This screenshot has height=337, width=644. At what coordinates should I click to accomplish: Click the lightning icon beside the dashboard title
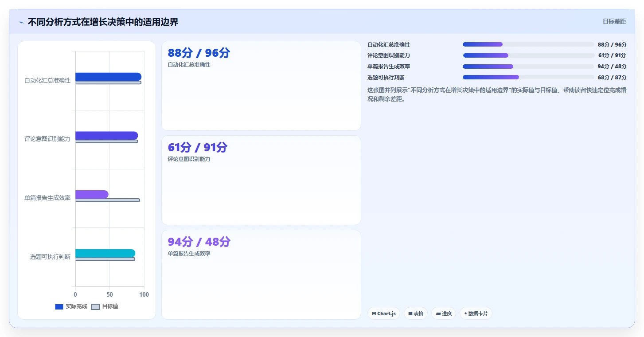[21, 22]
